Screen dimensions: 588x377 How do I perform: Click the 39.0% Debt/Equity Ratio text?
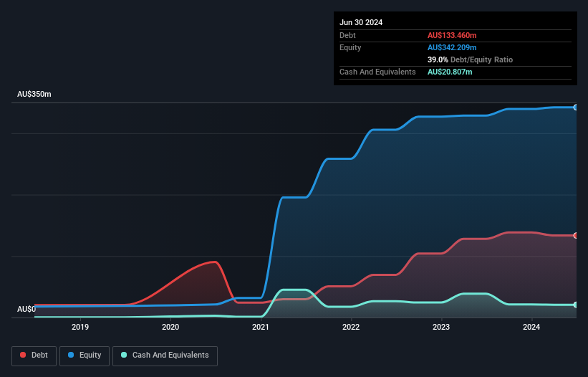click(x=470, y=59)
